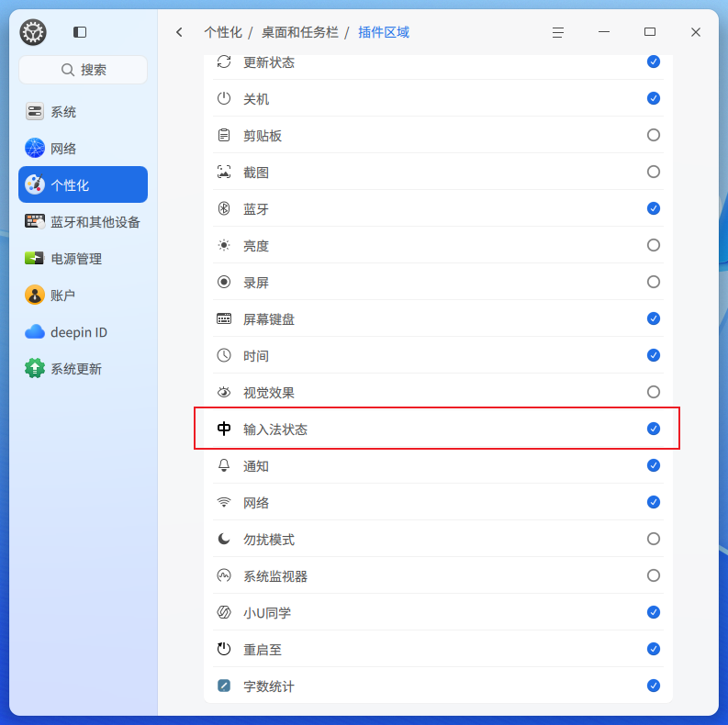The image size is (728, 725).
Task: Enable the 亮度 plugin checkbox
Action: pyautogui.click(x=654, y=245)
